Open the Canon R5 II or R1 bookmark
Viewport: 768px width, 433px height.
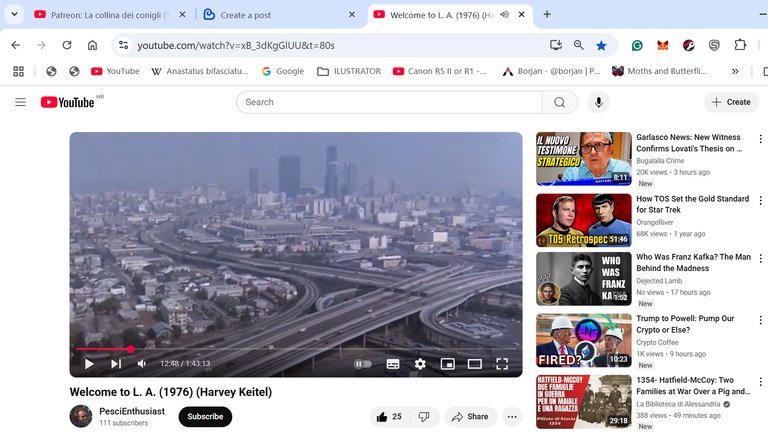tap(440, 72)
